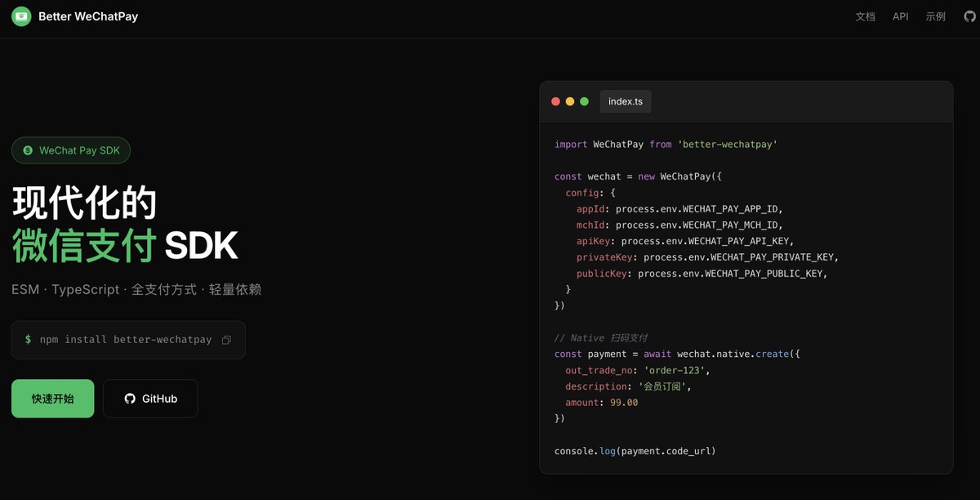
Task: Click the out_trade_no 'order-123' line
Action: point(638,370)
